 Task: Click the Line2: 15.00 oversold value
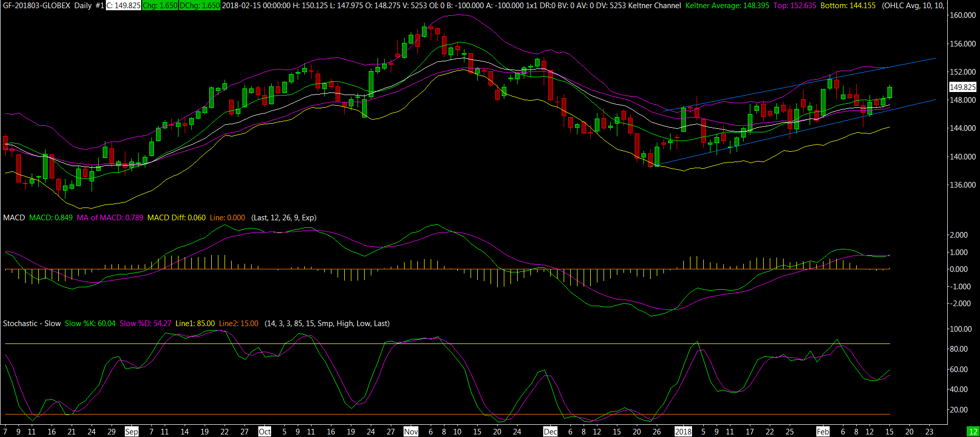click(x=238, y=324)
